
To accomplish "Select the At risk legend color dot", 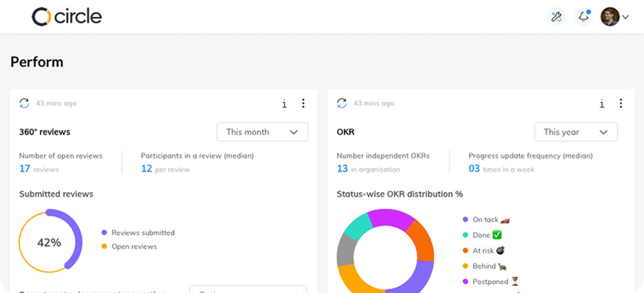I will click(465, 251).
